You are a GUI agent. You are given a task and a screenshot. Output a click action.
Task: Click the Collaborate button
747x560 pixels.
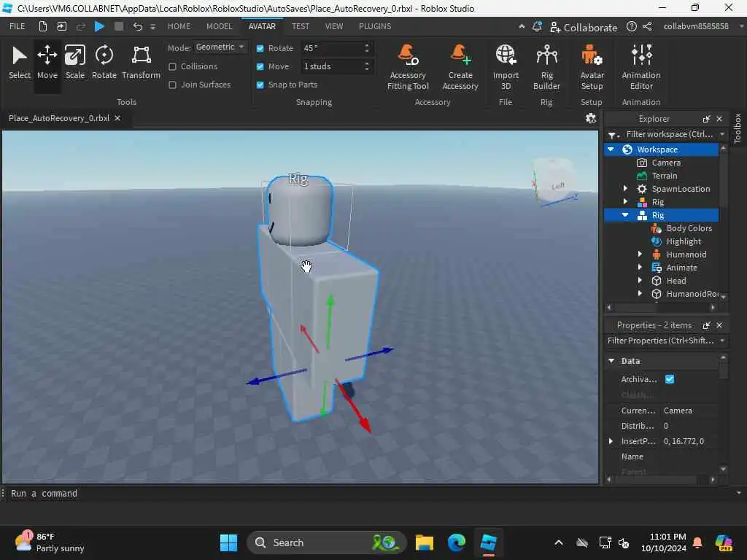click(x=584, y=28)
